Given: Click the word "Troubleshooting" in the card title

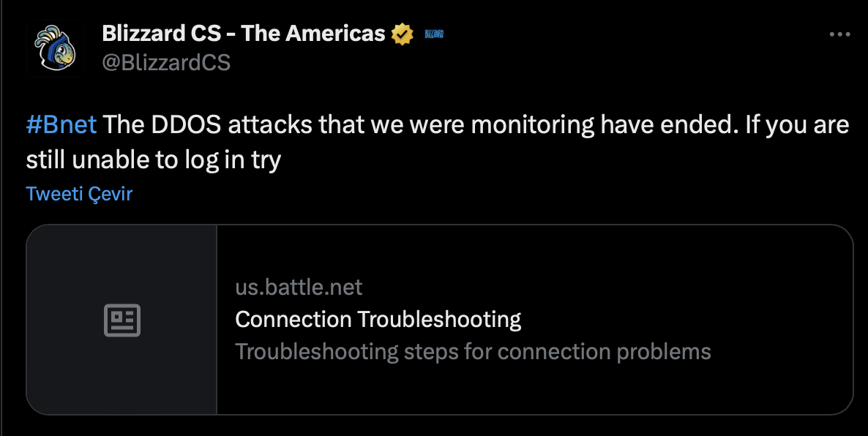Looking at the screenshot, I should tap(439, 320).
